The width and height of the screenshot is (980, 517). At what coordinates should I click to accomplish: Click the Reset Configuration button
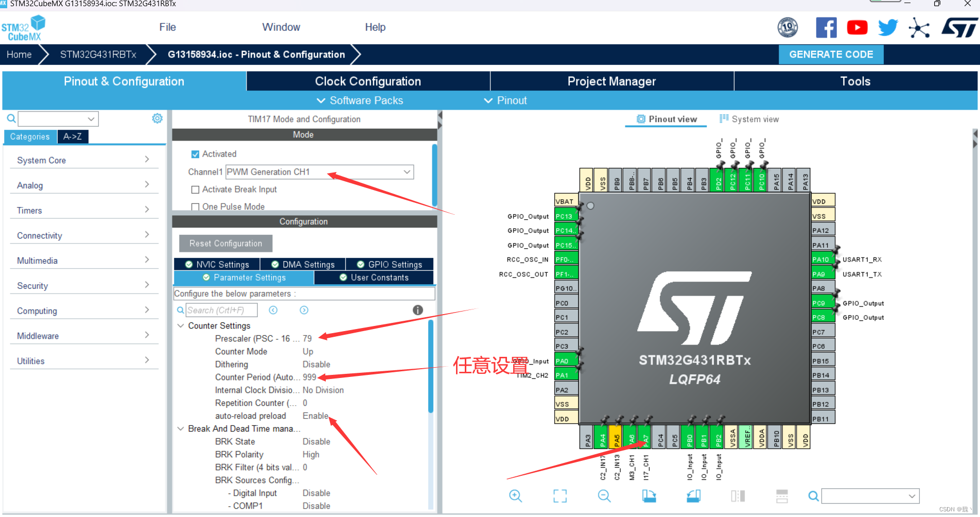click(x=225, y=244)
